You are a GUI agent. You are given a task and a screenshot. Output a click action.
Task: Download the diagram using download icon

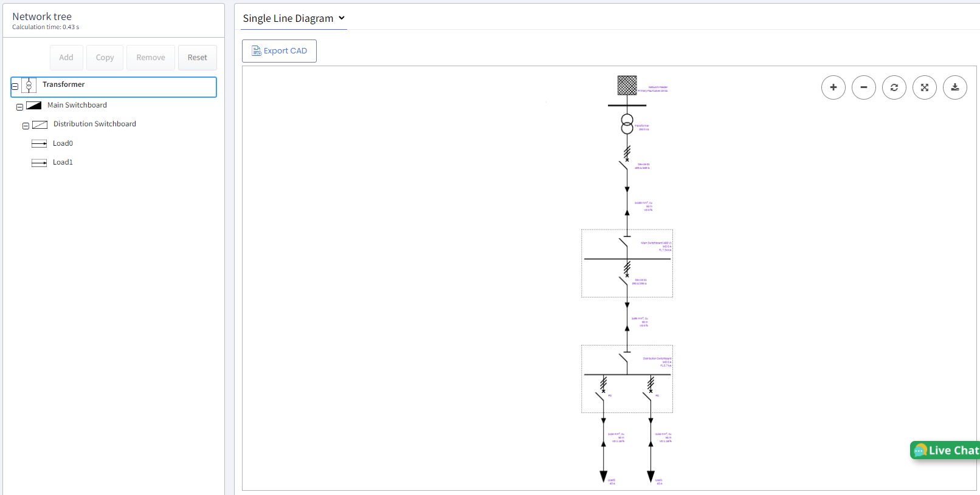coord(954,87)
